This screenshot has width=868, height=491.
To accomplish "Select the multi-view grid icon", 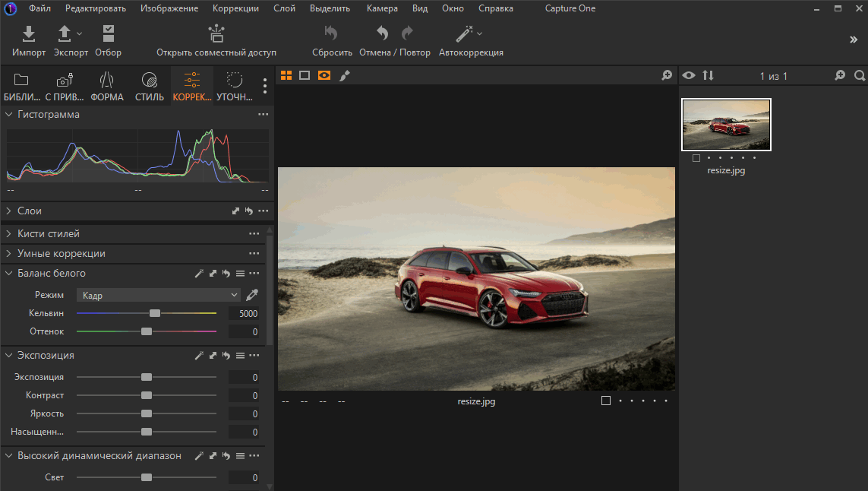I will coord(286,75).
